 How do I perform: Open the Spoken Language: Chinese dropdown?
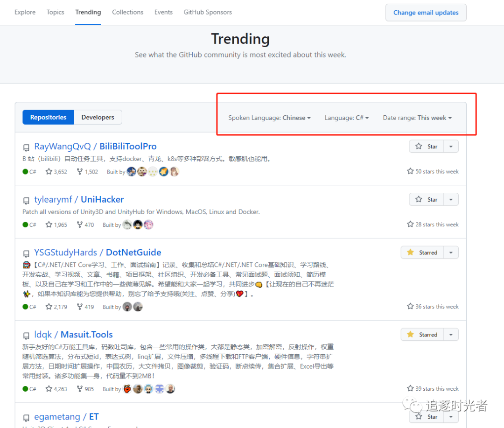coord(269,118)
